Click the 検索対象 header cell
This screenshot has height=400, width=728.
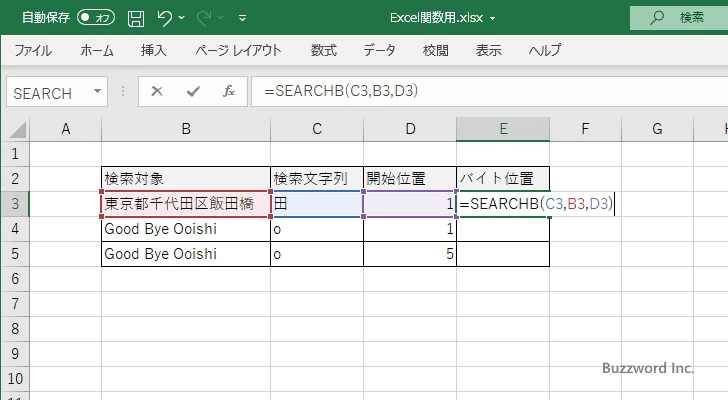186,179
